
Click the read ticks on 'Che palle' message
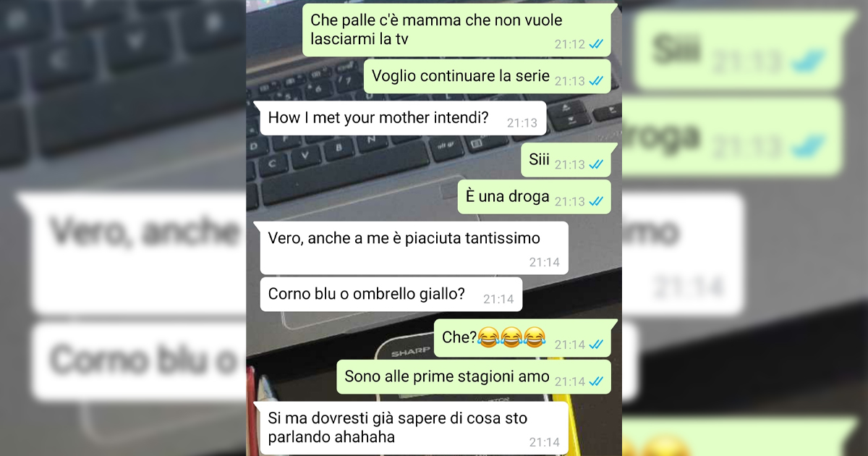tap(597, 44)
